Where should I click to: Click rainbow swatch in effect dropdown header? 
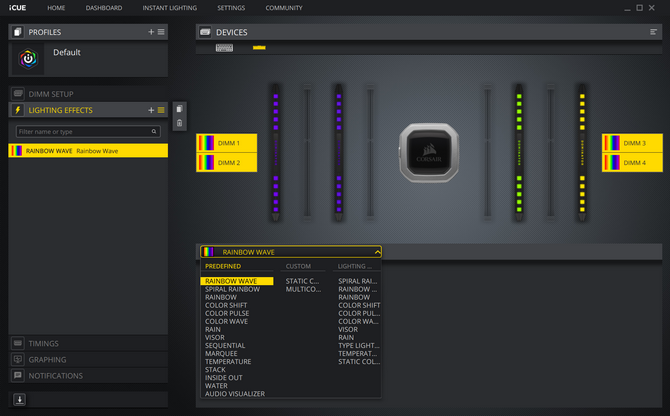pos(208,252)
